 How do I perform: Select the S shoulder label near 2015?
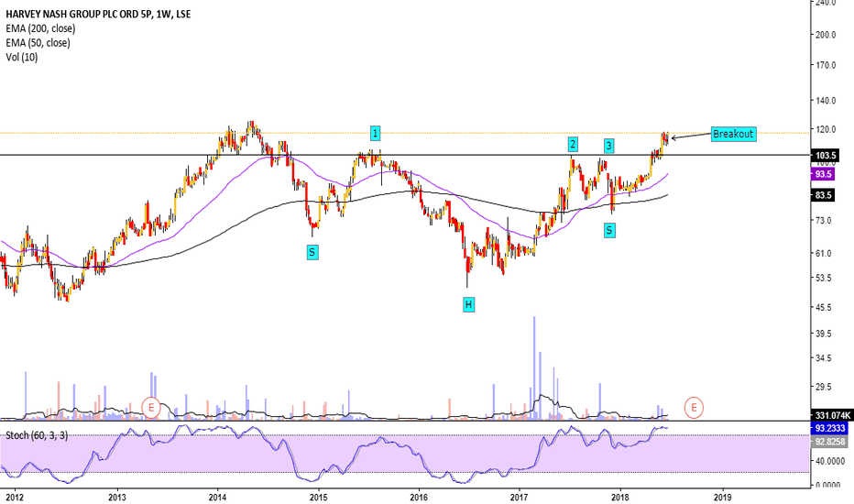pyautogui.click(x=312, y=252)
